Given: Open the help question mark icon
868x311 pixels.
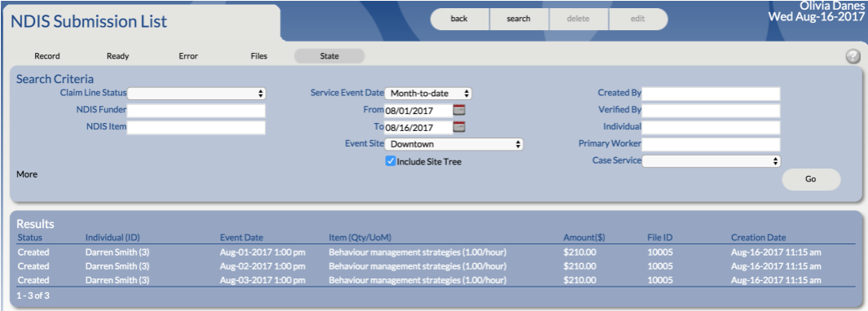Looking at the screenshot, I should (x=853, y=56).
